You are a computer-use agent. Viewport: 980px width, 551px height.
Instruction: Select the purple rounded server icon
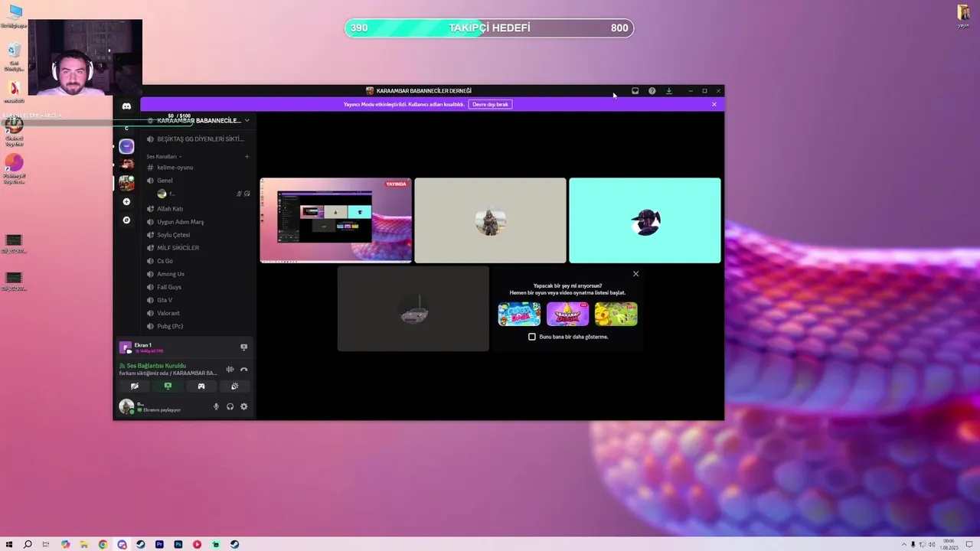pos(126,146)
